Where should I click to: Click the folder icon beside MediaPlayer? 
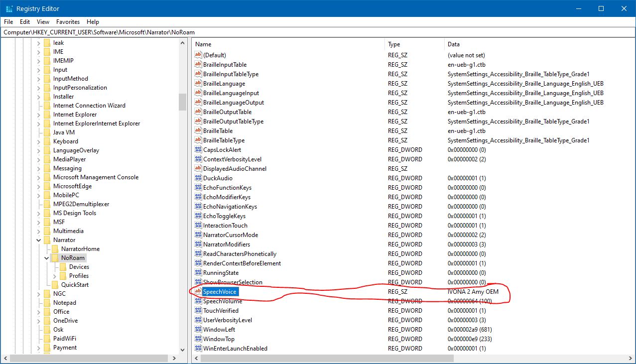click(x=47, y=159)
